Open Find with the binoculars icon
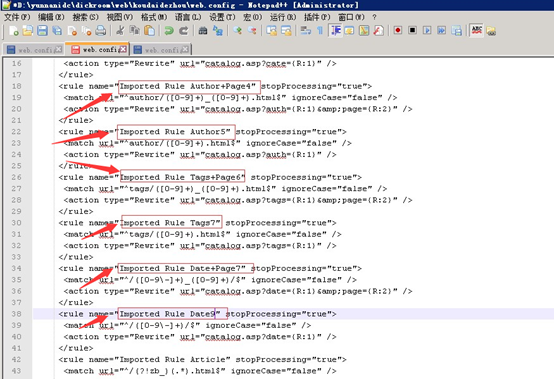 click(x=203, y=31)
